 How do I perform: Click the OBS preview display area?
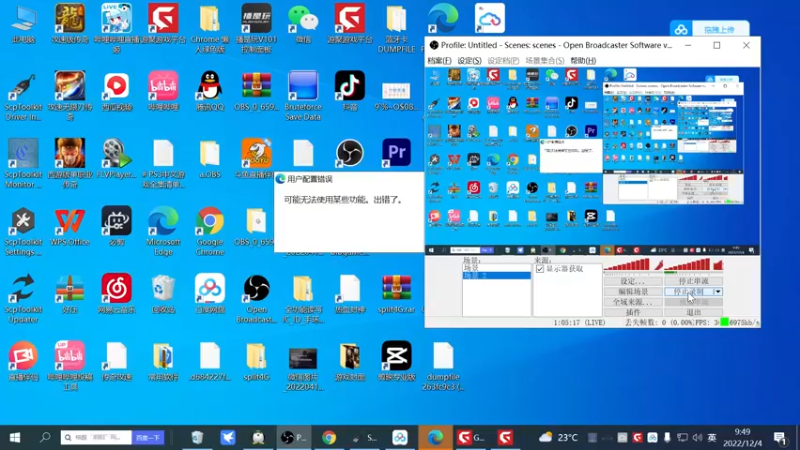(592, 161)
